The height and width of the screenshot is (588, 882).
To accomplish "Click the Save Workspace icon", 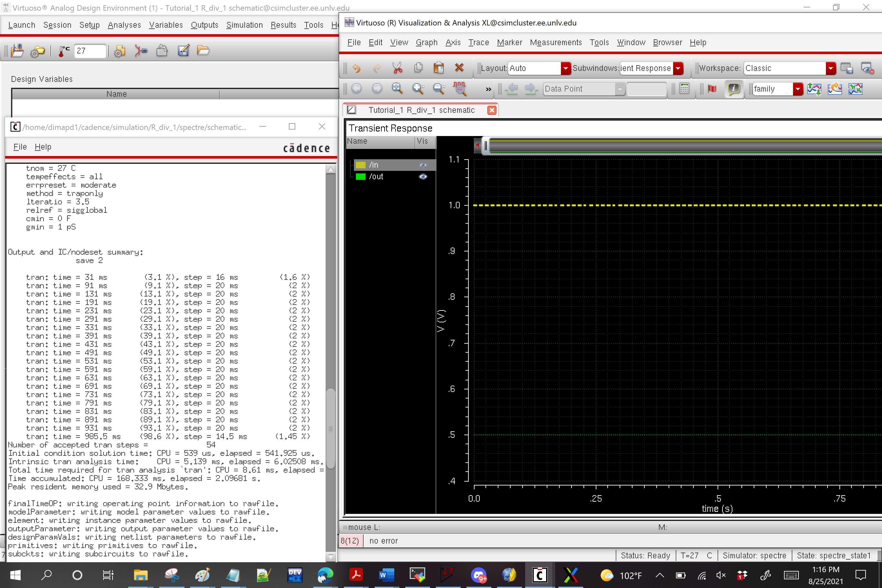I will pos(846,68).
